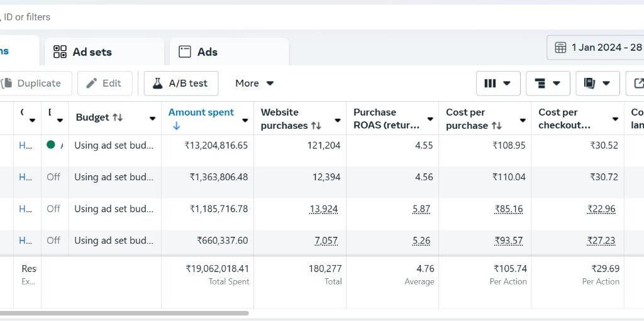This screenshot has width=644, height=321.
Task: Toggle Off status in the ₹1,363,806.48 row
Action: click(53, 177)
